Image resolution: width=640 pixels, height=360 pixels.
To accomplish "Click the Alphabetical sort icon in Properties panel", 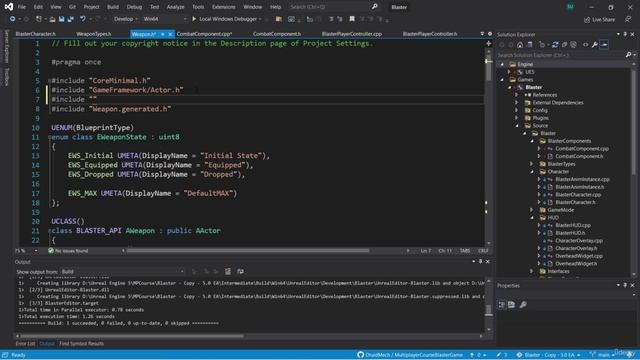I will pyautogui.click(x=511, y=304).
